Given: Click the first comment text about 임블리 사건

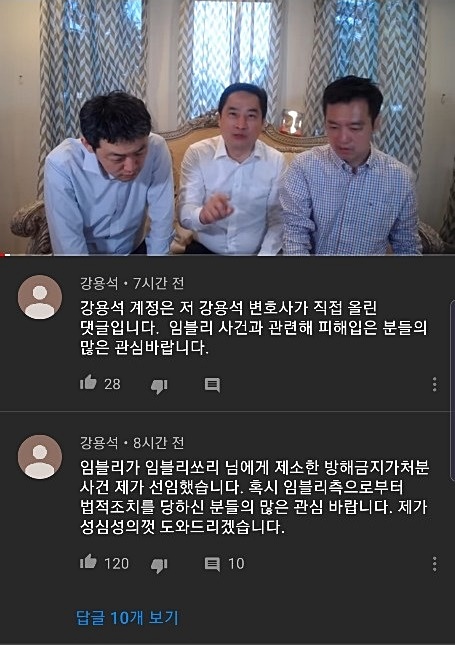Looking at the screenshot, I should 253,327.
